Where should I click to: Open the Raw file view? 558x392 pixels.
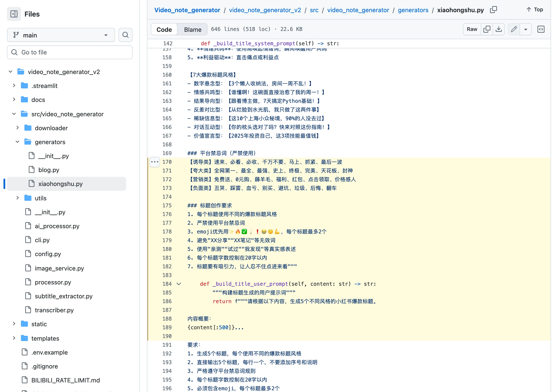(x=472, y=29)
